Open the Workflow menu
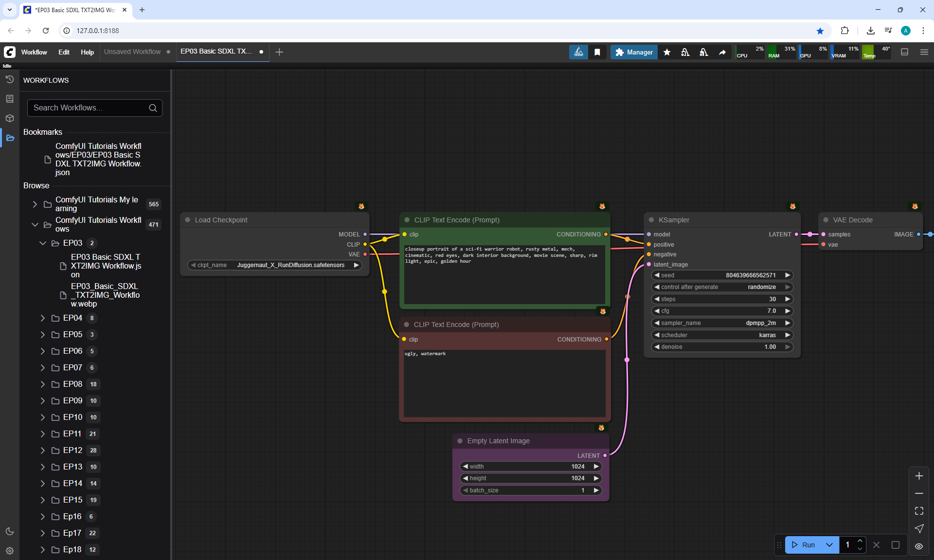The width and height of the screenshot is (934, 560). 34,52
